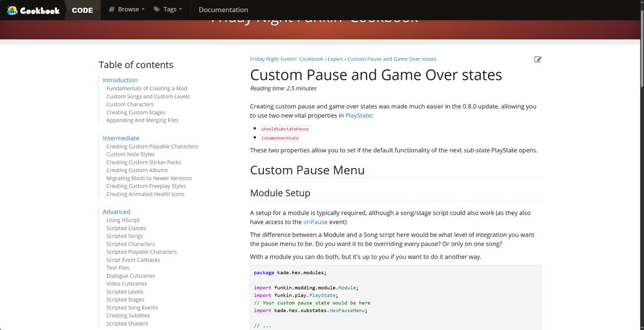Click the Custom Pause Menu heading
This screenshot has width=644, height=330.
coord(308,170)
